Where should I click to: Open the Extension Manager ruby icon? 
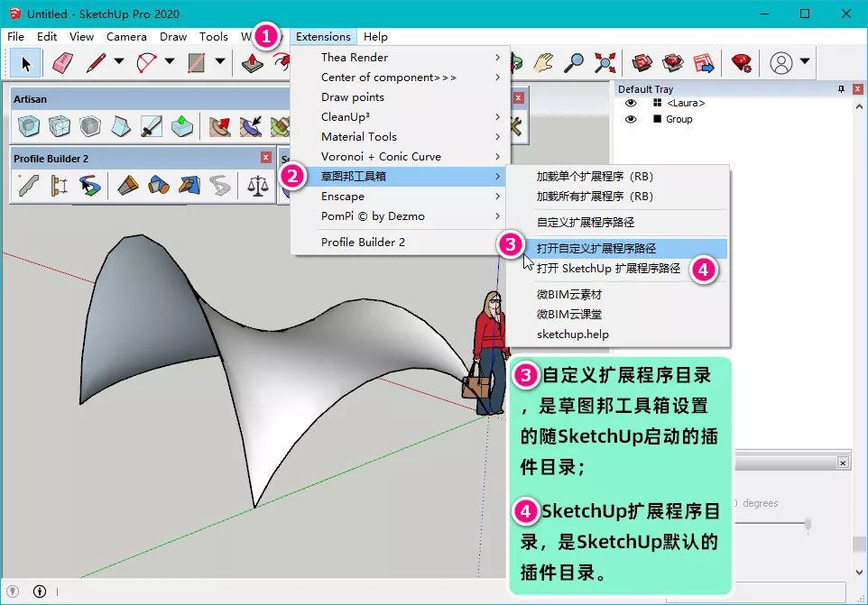point(742,63)
